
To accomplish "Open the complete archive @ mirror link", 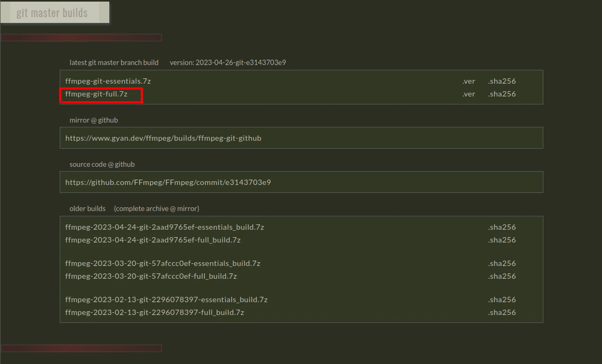I will coord(156,208).
